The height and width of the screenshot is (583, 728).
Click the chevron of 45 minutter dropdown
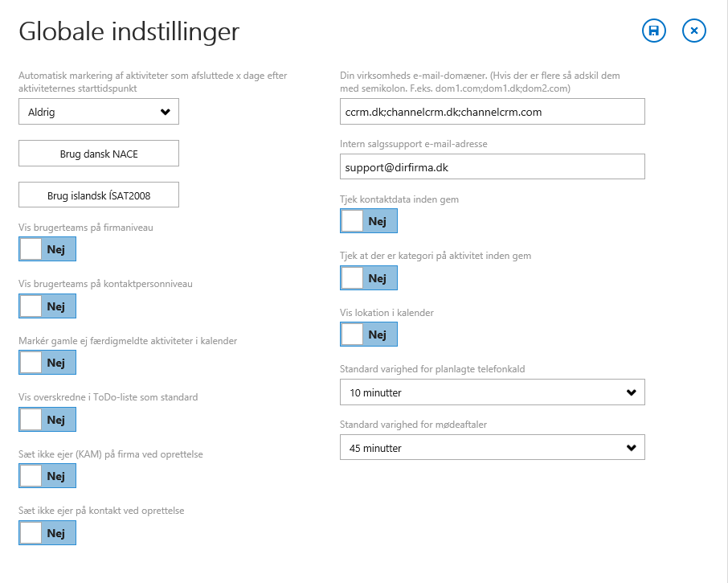click(x=632, y=448)
